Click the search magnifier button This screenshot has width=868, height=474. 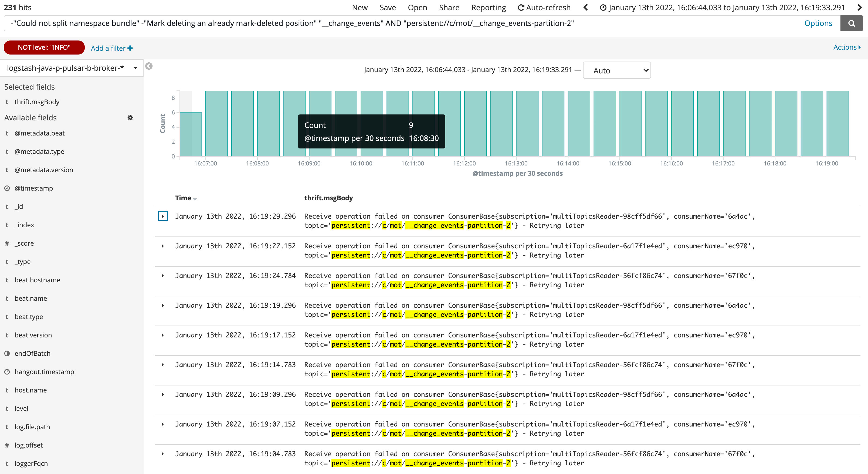[x=851, y=23]
